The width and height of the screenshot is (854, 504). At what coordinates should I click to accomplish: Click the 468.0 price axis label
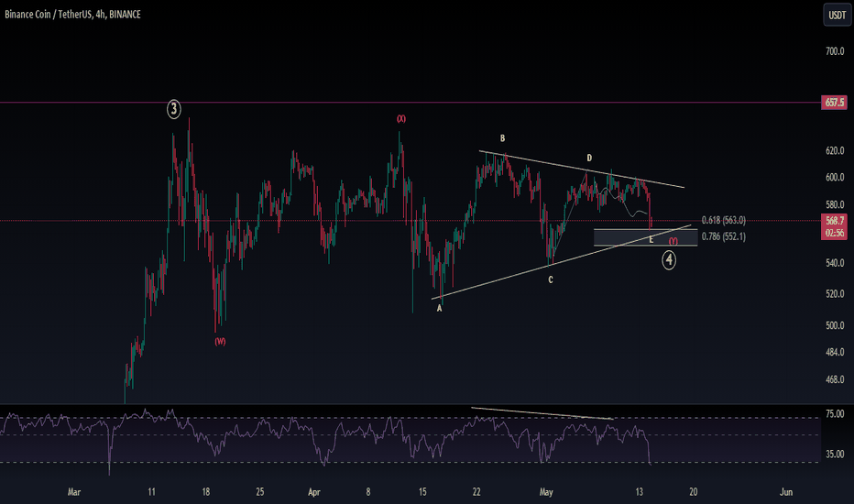(835, 379)
